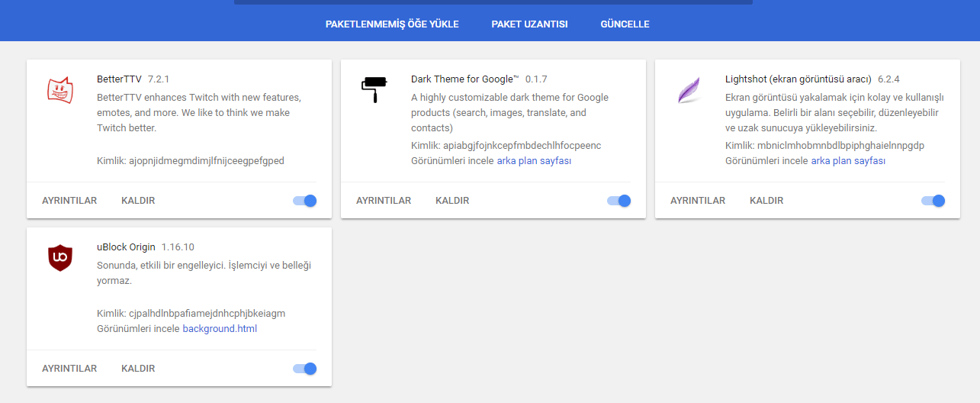Inspect uBlock Origin background.html link
This screenshot has width=980, height=403.
tap(220, 329)
